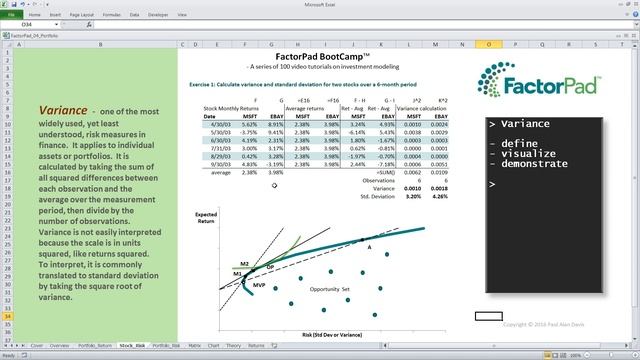Open Customize Quick Access Toolbar dropdown
640x360 pixels.
(47, 4)
